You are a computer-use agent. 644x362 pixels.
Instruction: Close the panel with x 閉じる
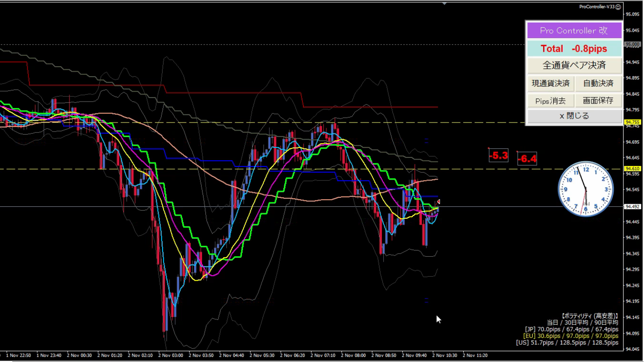coord(574,116)
